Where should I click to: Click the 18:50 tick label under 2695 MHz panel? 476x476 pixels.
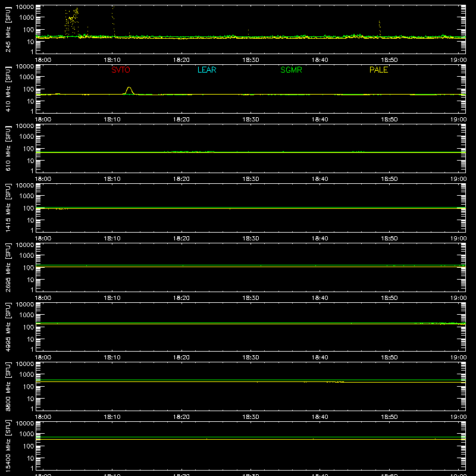(x=389, y=298)
